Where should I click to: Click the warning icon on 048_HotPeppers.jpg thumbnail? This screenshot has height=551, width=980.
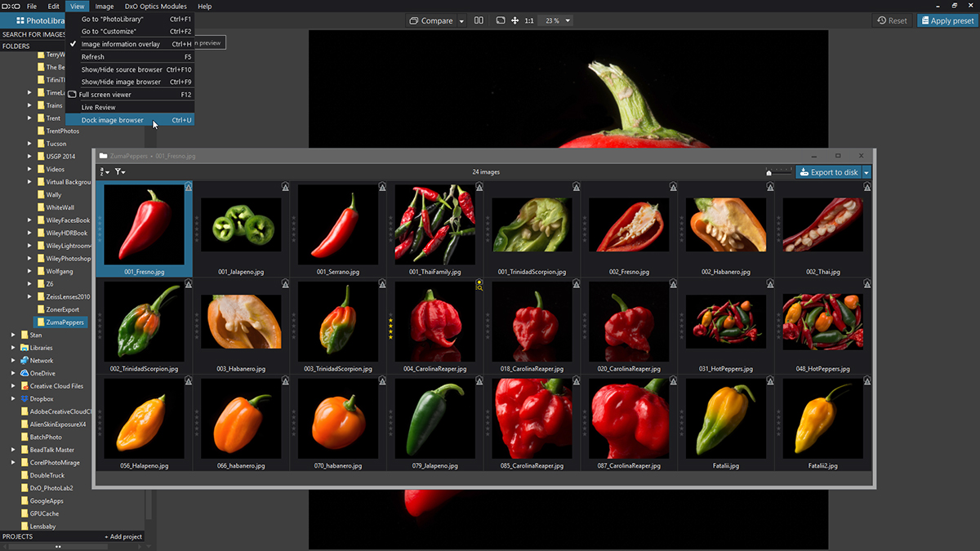pos(867,284)
